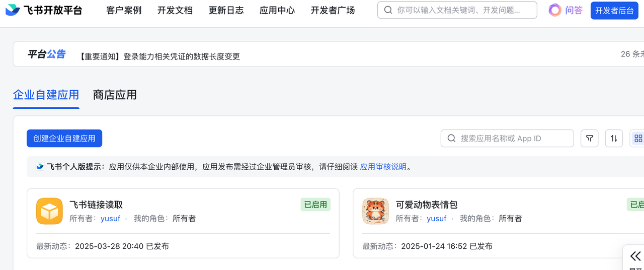Open the 应用中心 menu item

[x=277, y=10]
